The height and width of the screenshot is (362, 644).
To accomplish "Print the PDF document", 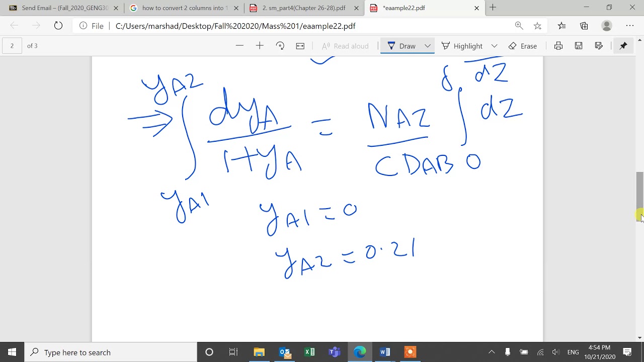I will [x=558, y=46].
